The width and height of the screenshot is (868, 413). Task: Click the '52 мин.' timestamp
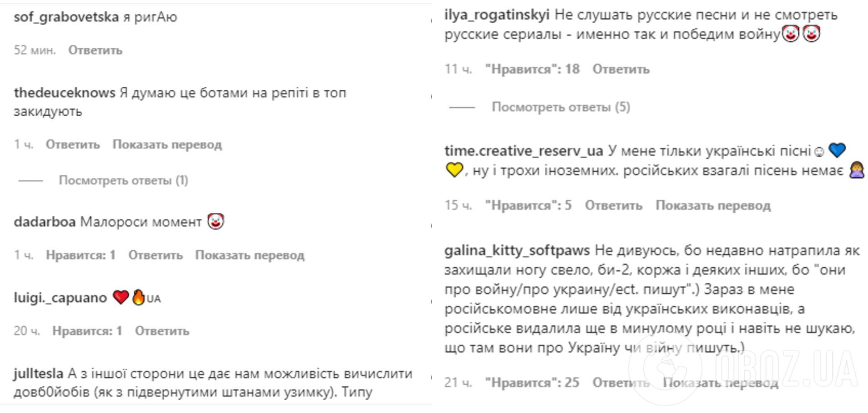click(35, 50)
